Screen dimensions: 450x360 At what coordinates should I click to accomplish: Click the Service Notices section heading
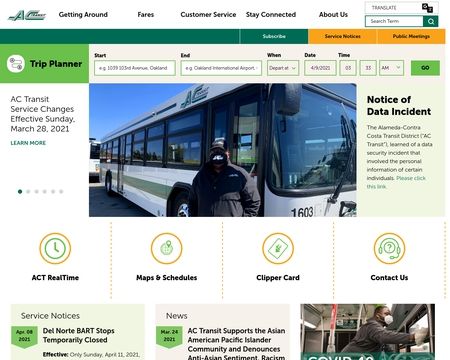[50, 316]
